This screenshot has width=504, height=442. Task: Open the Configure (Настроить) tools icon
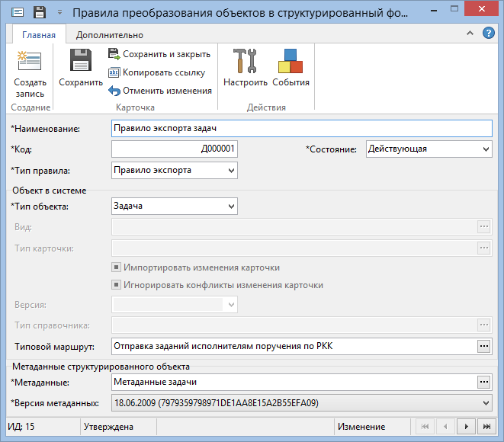(x=245, y=62)
